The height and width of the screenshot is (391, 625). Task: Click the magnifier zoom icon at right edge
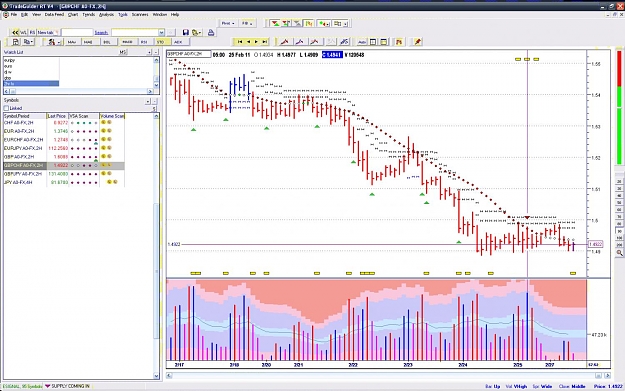[619, 253]
